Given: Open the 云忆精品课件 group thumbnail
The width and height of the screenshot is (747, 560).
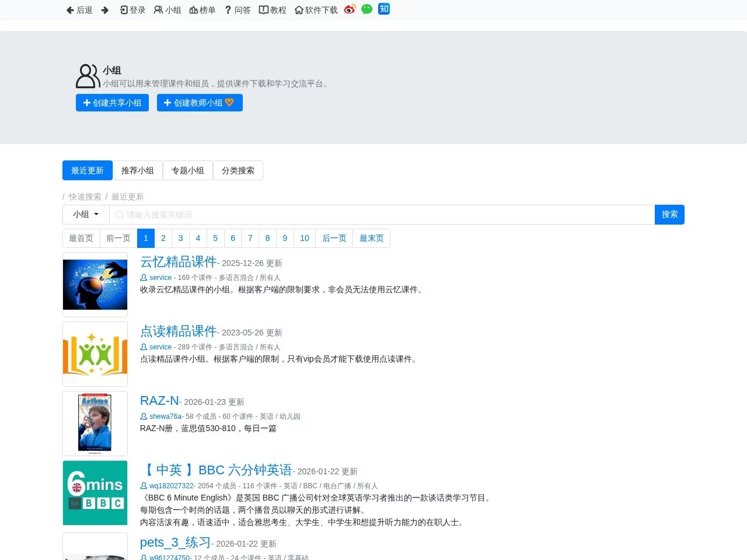Looking at the screenshot, I should [x=95, y=285].
